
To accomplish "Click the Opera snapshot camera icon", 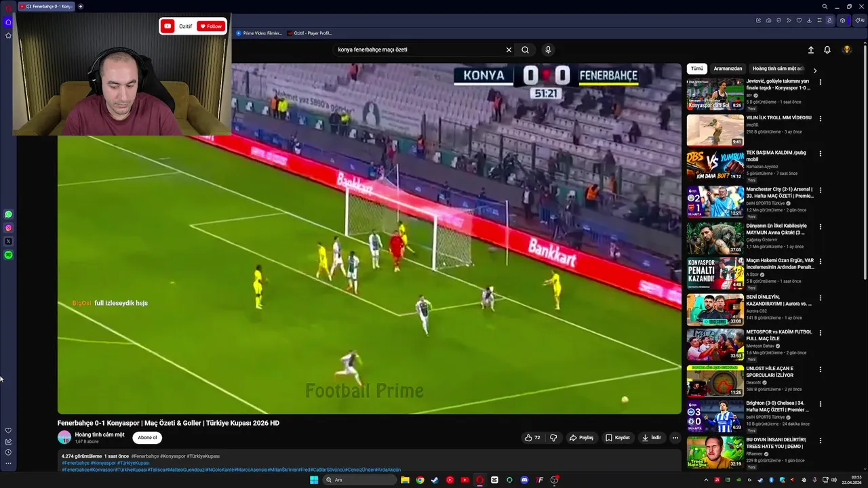I will tap(768, 20).
